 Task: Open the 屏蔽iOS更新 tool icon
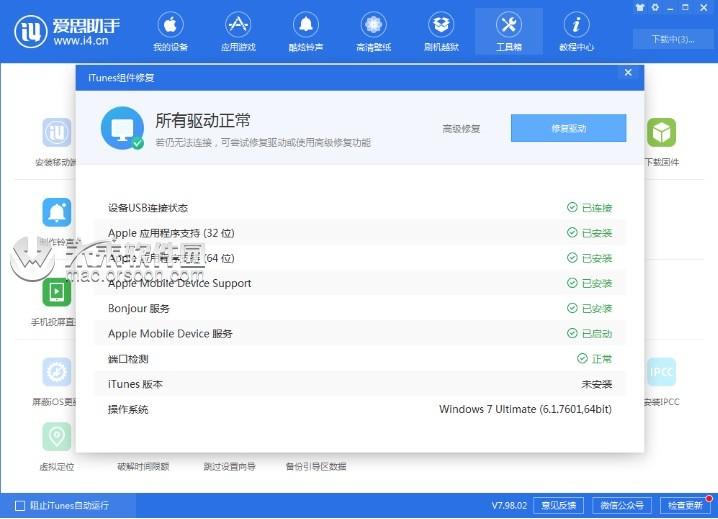pyautogui.click(x=57, y=371)
